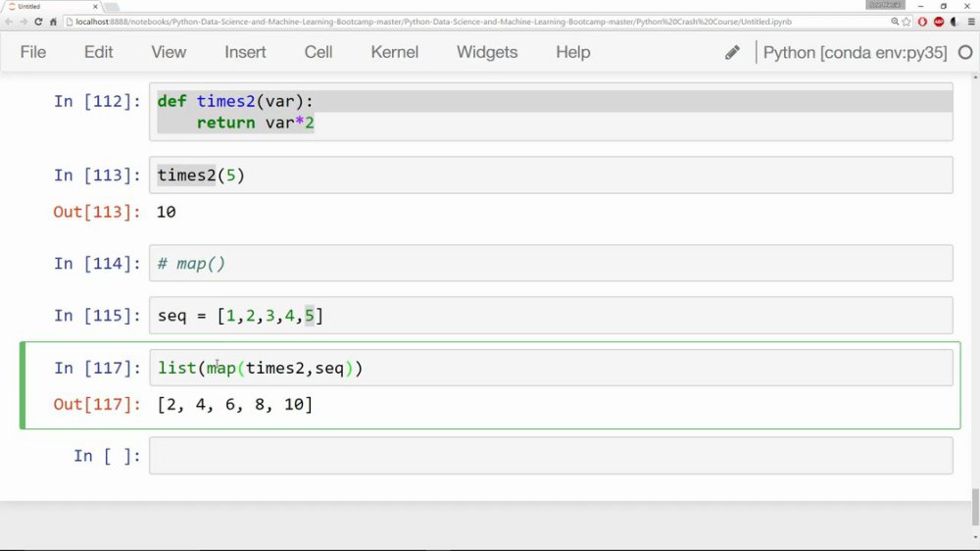Image resolution: width=980 pixels, height=551 pixels.
Task: Minimize the browser window
Action: (920, 6)
